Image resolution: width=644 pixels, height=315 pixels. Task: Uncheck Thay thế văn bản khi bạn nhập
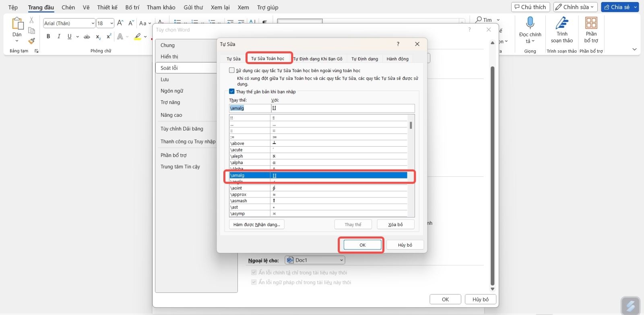click(x=232, y=91)
